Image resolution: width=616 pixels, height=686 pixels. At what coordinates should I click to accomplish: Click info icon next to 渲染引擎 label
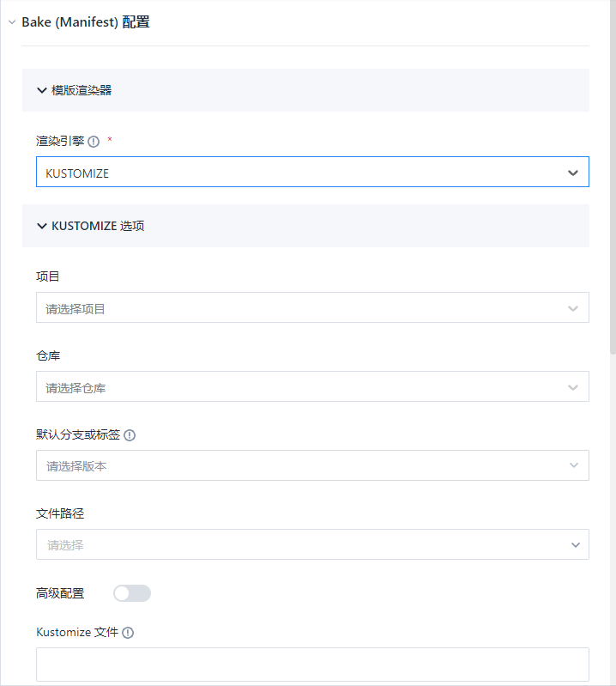(x=94, y=142)
